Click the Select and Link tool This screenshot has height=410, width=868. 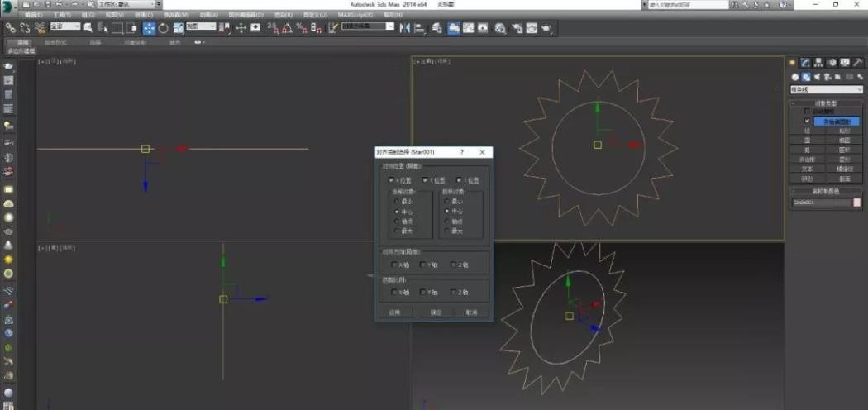(x=10, y=28)
